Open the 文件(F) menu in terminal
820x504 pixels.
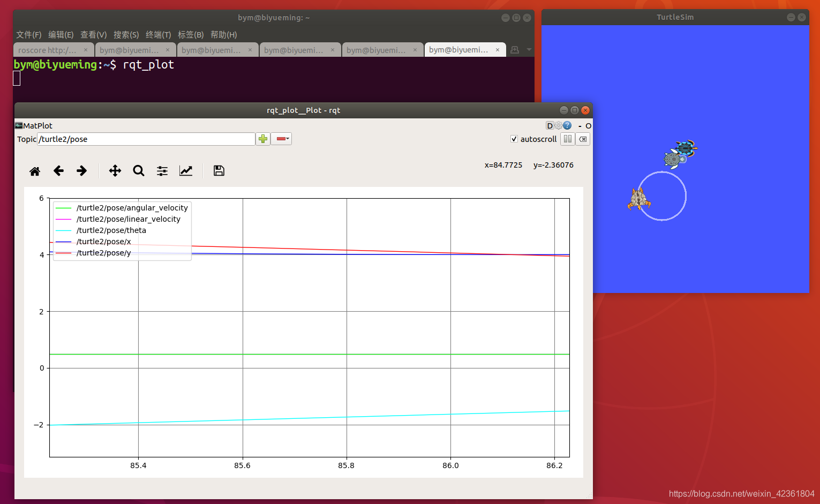tap(28, 35)
